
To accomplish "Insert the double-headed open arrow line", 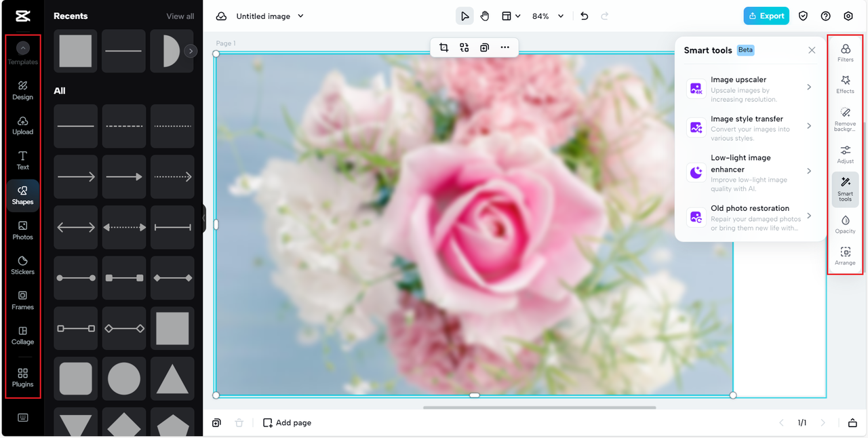I will tap(75, 227).
